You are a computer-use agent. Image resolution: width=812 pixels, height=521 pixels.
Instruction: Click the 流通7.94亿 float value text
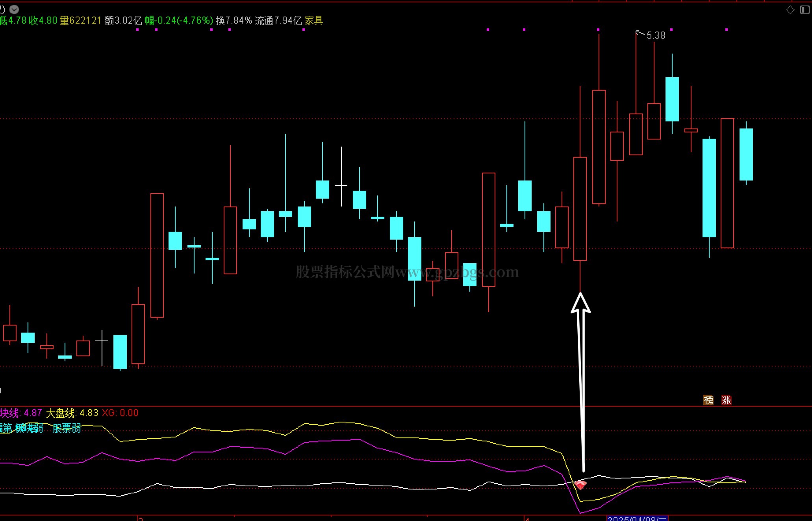pos(278,20)
